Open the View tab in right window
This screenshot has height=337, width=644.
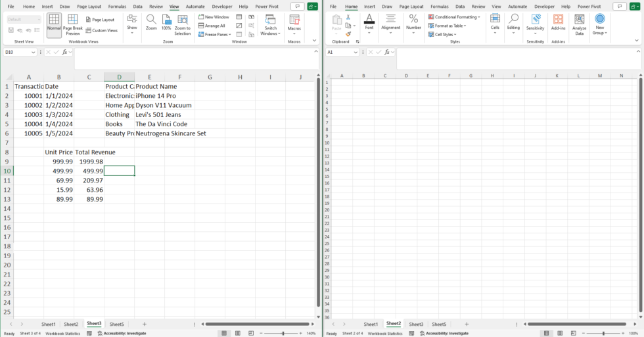tap(496, 7)
